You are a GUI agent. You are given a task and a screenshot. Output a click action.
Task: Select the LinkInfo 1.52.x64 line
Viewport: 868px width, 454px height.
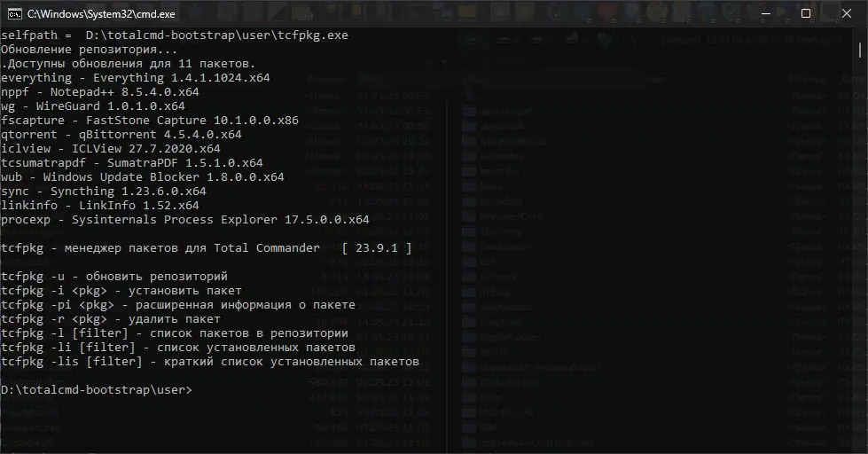pos(99,206)
